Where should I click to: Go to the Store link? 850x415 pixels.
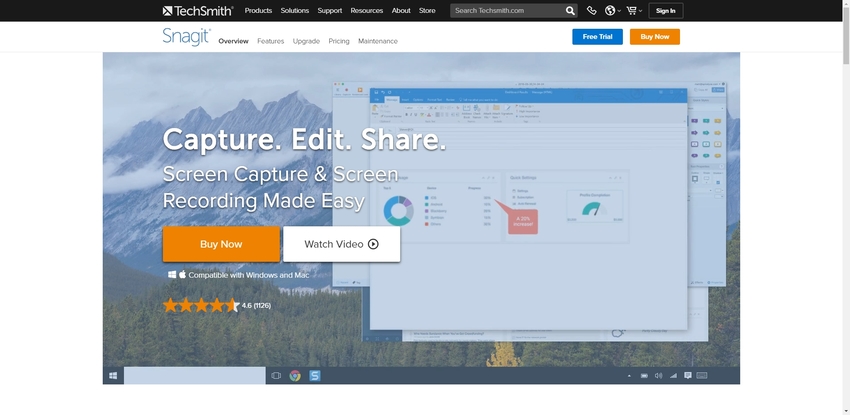pos(427,10)
